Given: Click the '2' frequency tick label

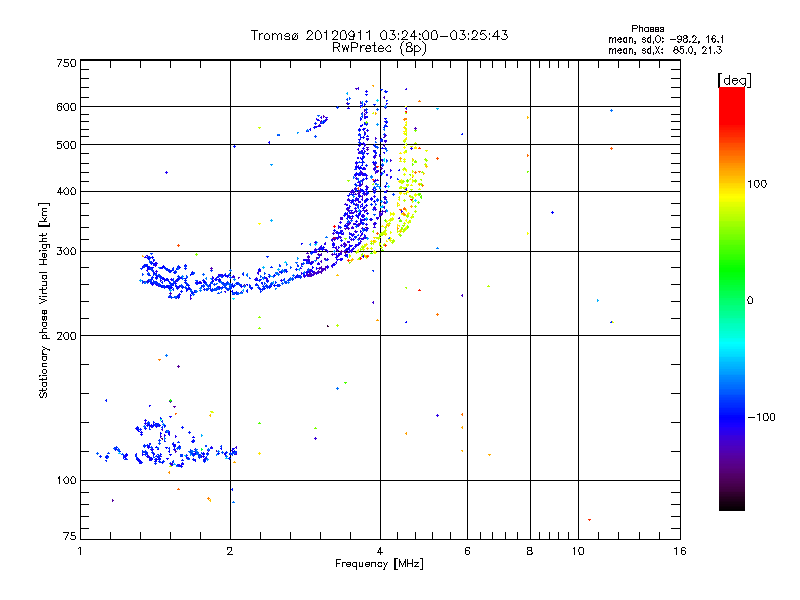Looking at the screenshot, I should [x=230, y=551].
